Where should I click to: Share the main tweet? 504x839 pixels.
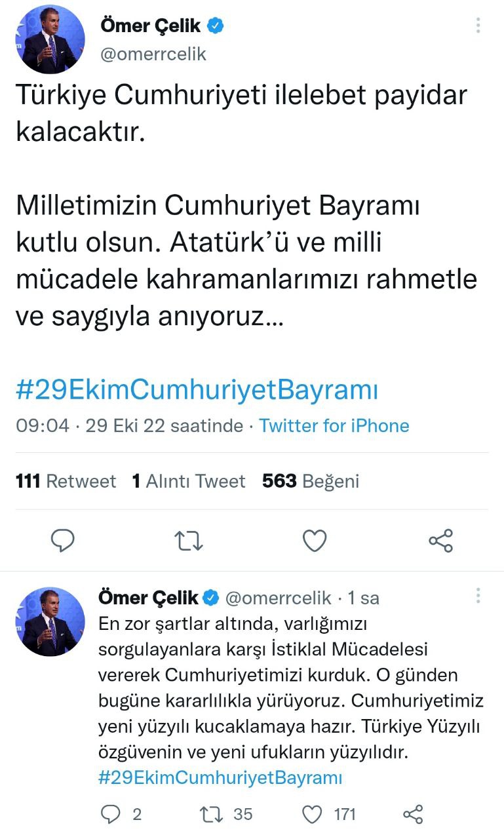click(x=440, y=540)
